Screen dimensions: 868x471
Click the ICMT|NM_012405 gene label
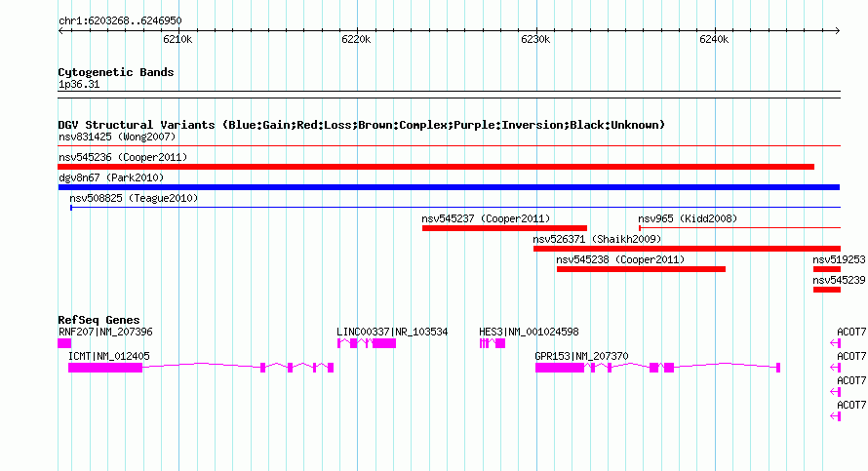pyautogui.click(x=109, y=356)
